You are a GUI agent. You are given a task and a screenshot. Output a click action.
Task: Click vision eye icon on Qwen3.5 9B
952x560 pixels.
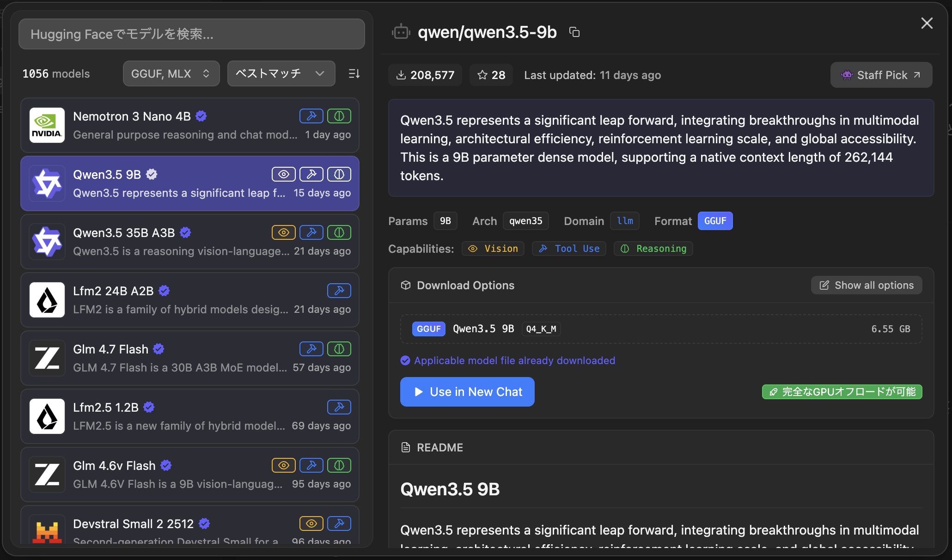[x=284, y=174]
